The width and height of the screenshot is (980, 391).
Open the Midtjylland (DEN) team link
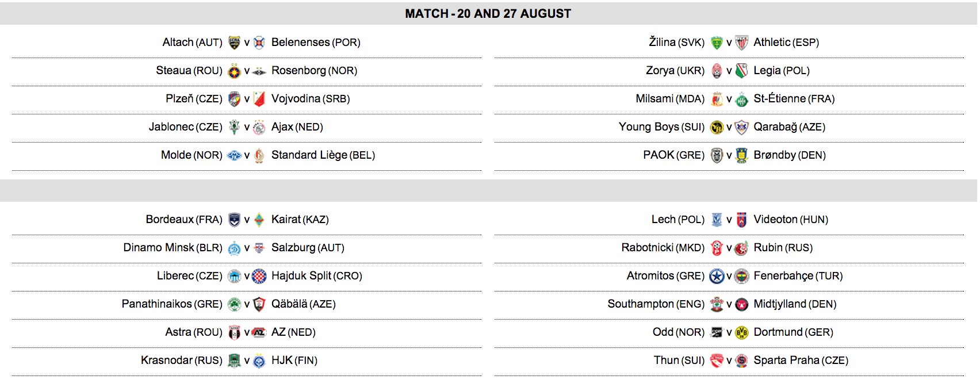pyautogui.click(x=795, y=304)
